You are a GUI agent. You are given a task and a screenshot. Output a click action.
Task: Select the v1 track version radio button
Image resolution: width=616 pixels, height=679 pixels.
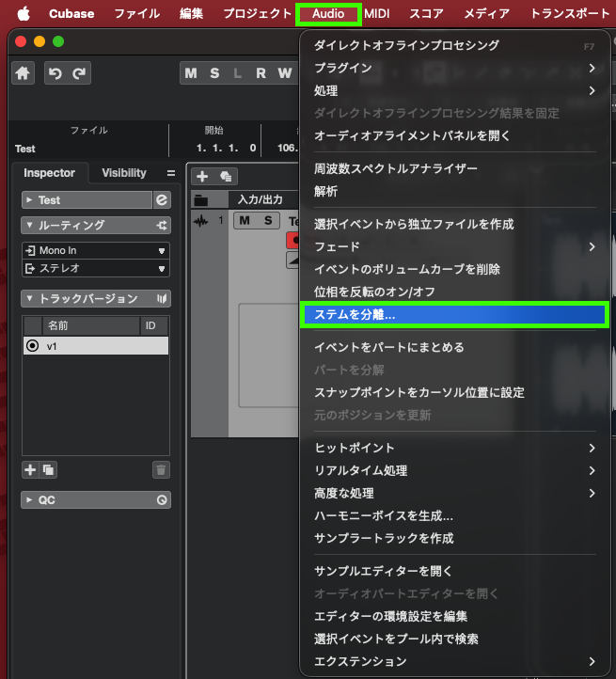(x=33, y=346)
